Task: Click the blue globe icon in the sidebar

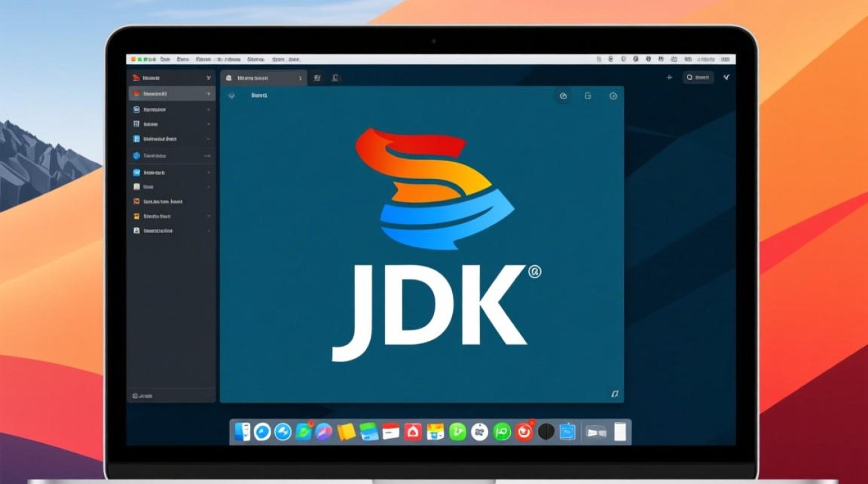Action: pyautogui.click(x=136, y=156)
